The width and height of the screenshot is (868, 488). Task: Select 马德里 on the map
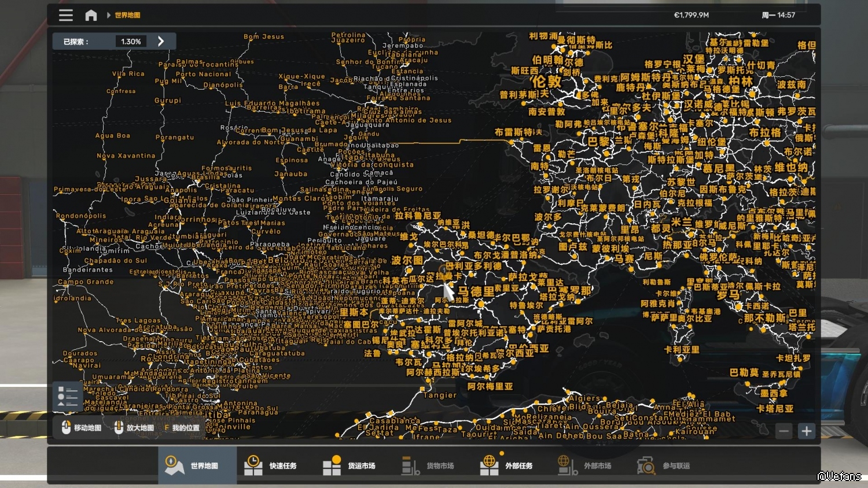476,291
